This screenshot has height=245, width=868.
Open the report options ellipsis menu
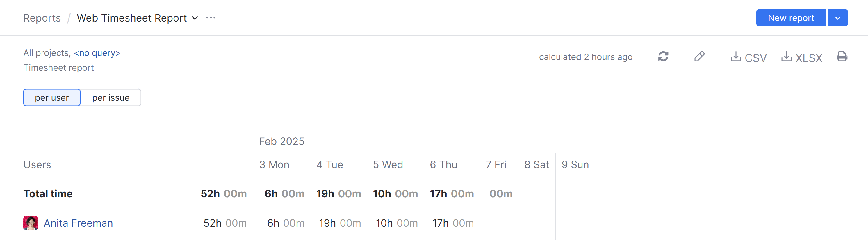(x=211, y=17)
